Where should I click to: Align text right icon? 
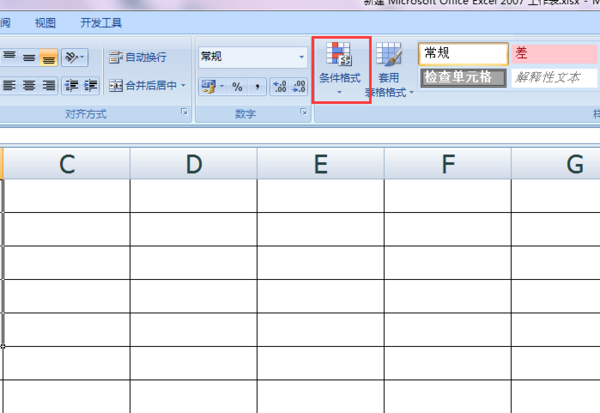49,85
